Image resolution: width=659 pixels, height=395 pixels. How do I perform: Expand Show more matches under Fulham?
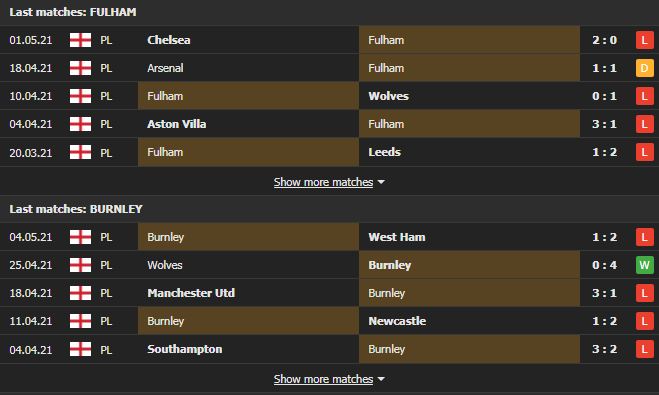[x=323, y=182]
